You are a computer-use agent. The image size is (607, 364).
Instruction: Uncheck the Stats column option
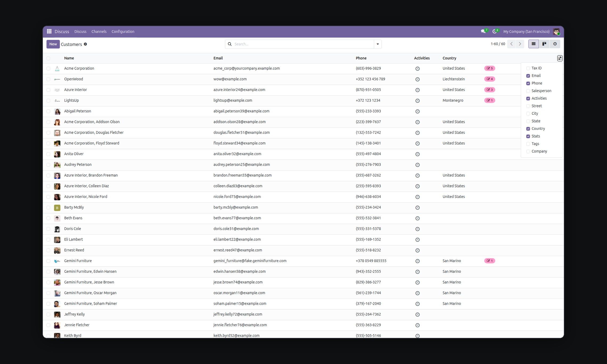coord(528,136)
